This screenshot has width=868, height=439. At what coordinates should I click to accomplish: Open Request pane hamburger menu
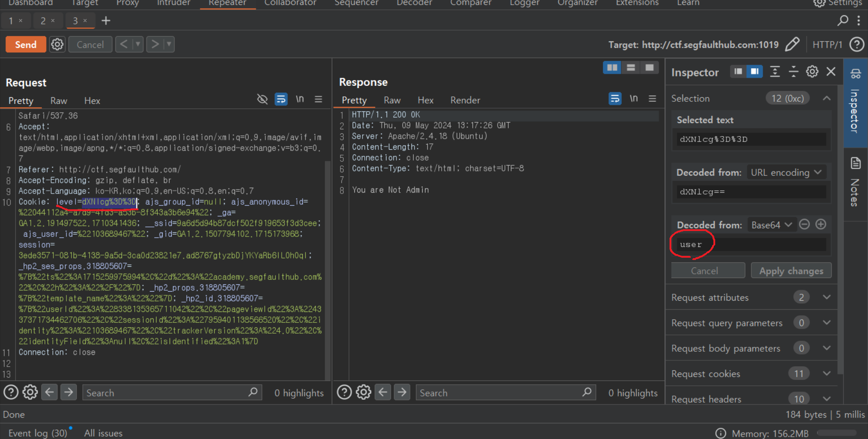[318, 99]
